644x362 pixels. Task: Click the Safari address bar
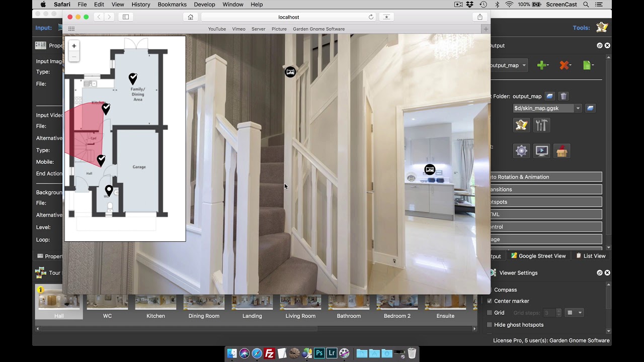(x=289, y=17)
